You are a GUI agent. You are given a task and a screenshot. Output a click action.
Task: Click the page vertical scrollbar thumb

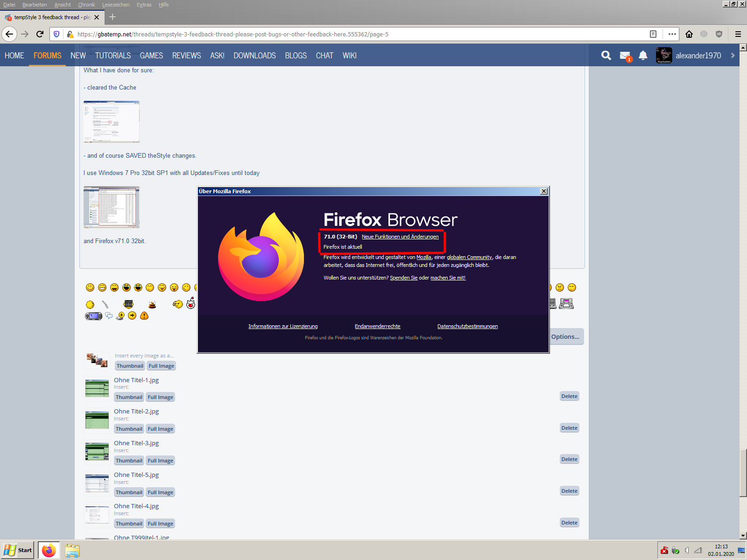click(743, 472)
